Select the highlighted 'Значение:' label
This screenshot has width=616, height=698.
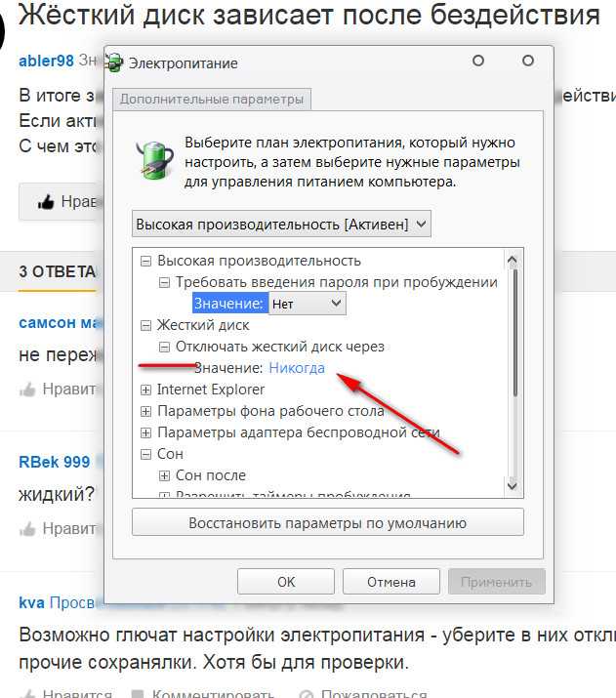[x=229, y=304]
